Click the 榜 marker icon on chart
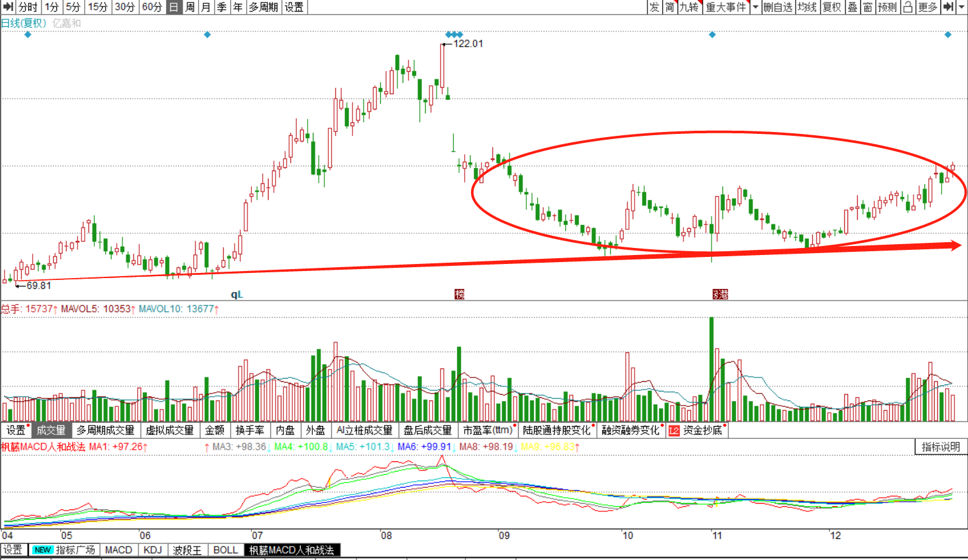Viewport: 968px width, 560px height. click(x=459, y=294)
